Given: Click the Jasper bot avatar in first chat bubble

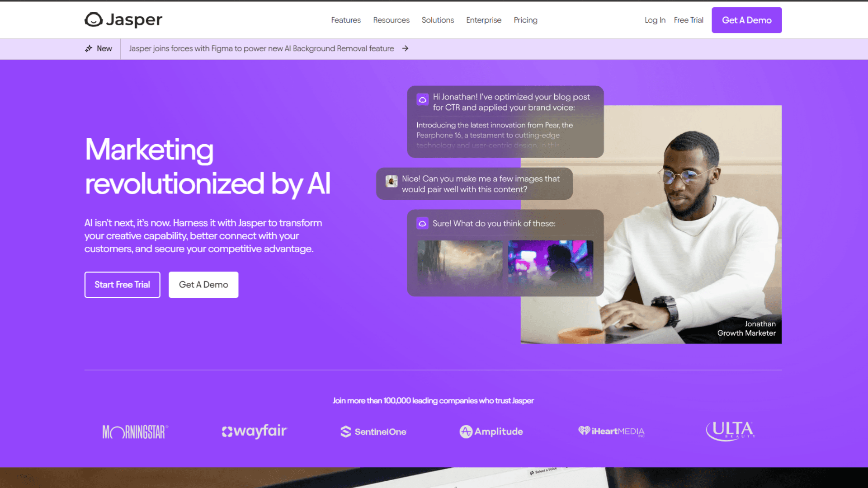Looking at the screenshot, I should tap(423, 99).
